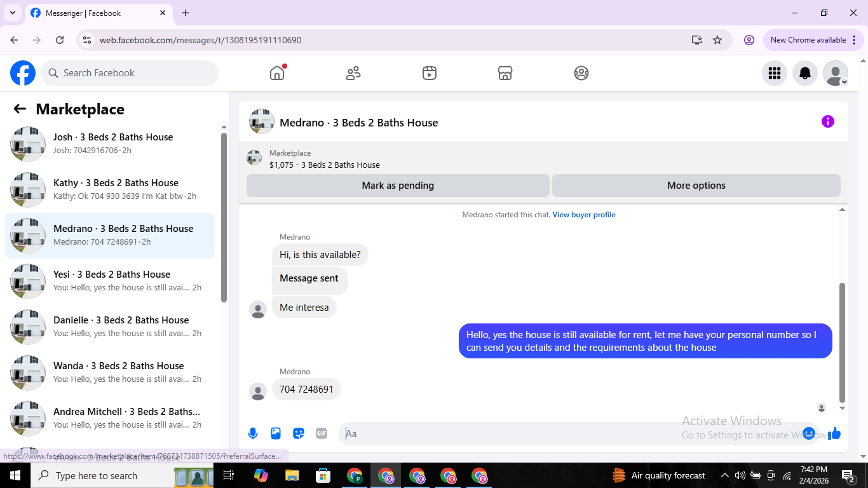Open the Video (Reels) tab icon
Image resolution: width=868 pixels, height=488 pixels.
coord(430,73)
